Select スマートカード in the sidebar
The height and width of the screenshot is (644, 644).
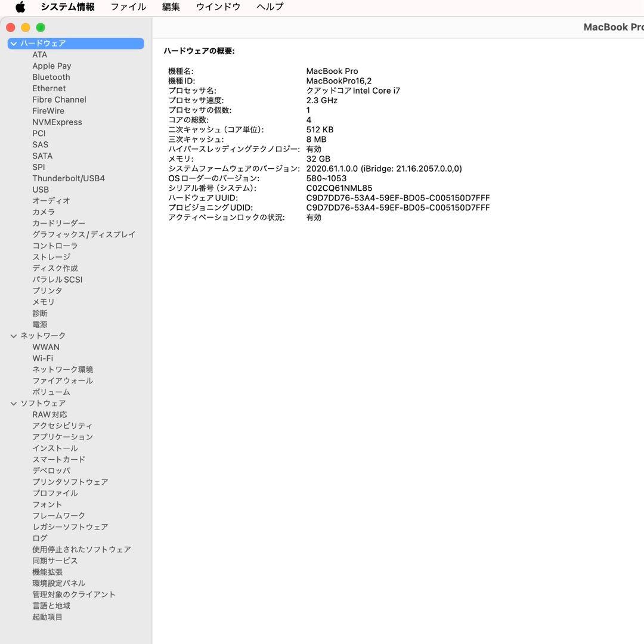(58, 460)
